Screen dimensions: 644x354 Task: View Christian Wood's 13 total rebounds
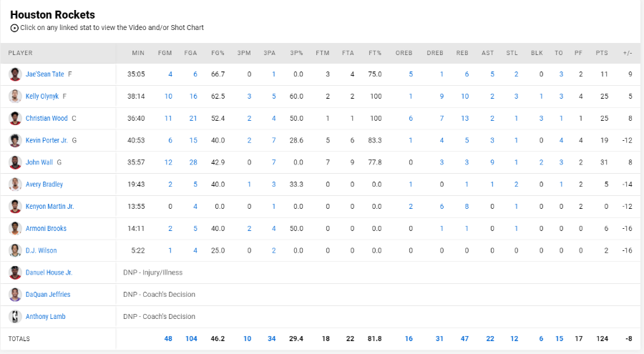pos(465,118)
